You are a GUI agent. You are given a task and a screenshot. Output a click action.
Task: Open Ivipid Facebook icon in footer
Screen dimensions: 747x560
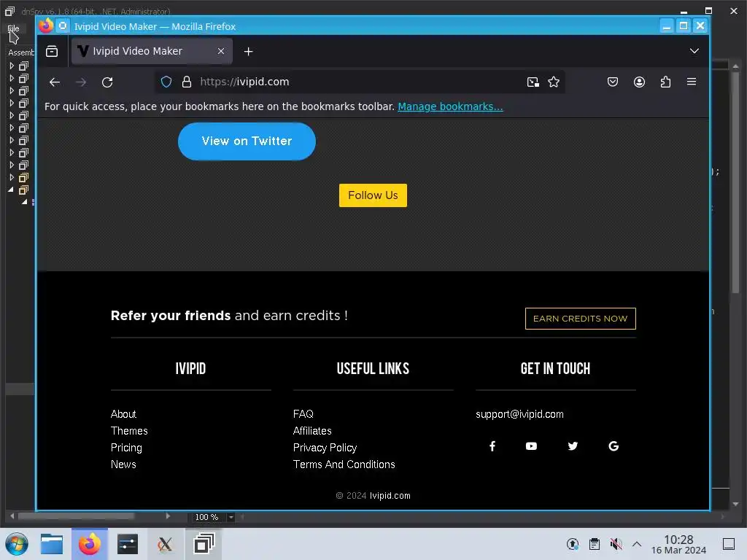[x=492, y=446]
